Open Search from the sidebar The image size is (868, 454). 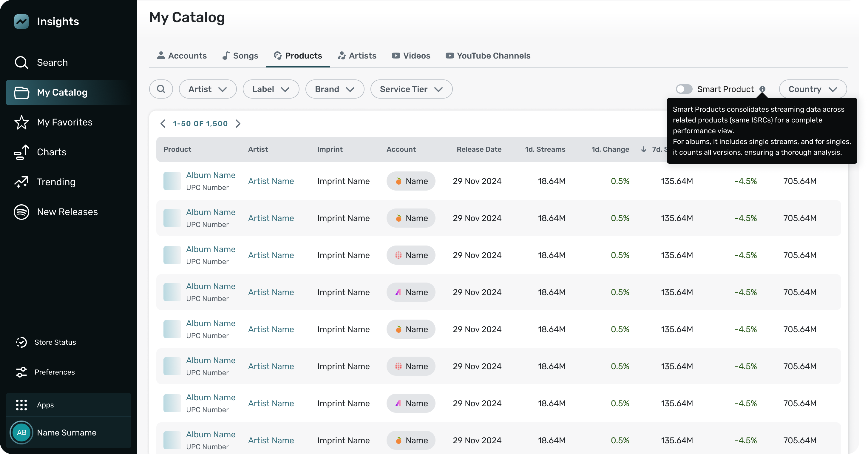(x=52, y=62)
